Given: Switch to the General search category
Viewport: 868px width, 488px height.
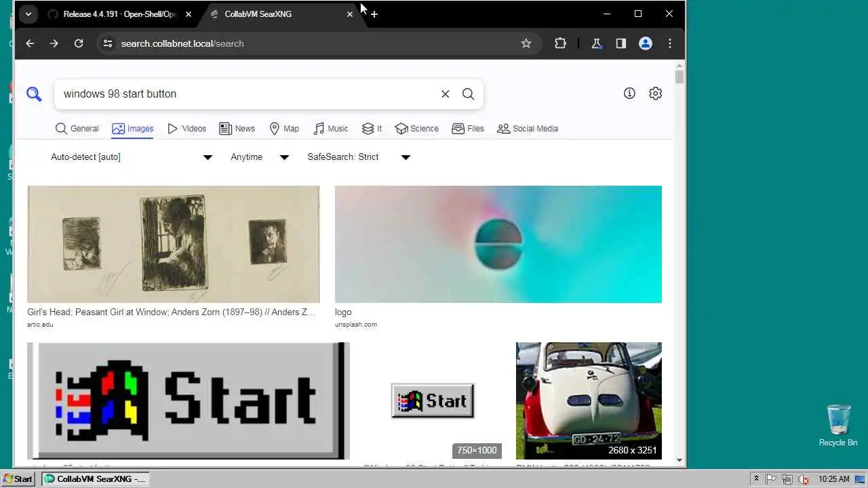Looking at the screenshot, I should point(77,129).
